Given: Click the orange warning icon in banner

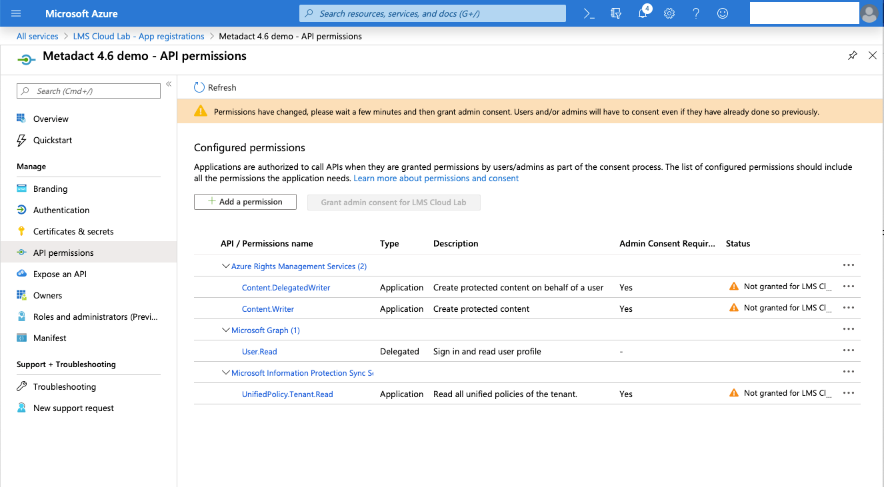Looking at the screenshot, I should click(200, 111).
